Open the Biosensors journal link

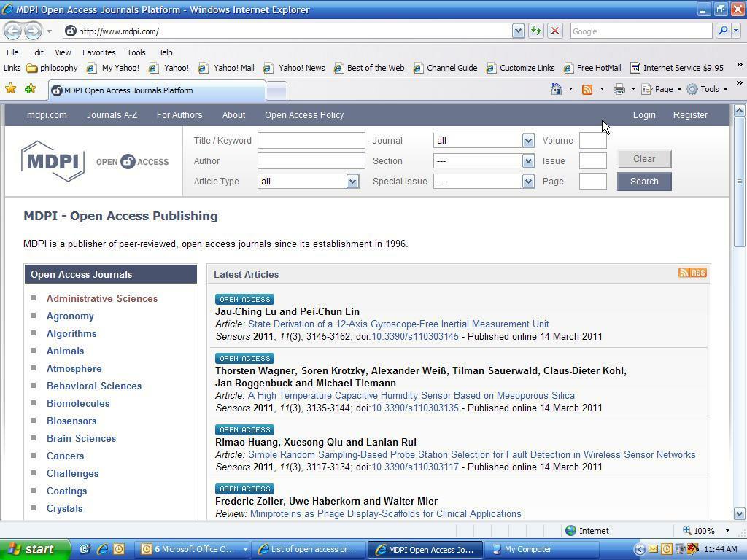point(71,421)
